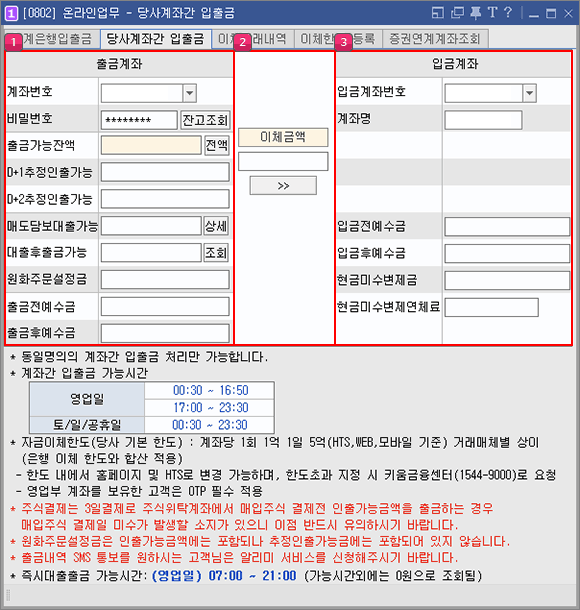Open the 증권연계계좌조회 tab

[435, 39]
